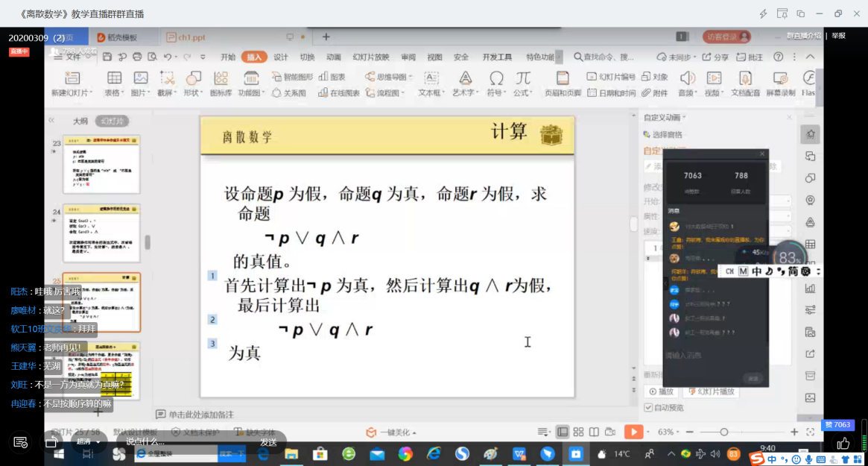Screen dimensions: 868x466
Task: Switch to 幻灯片 thumbnail view toggle
Action: [113, 121]
